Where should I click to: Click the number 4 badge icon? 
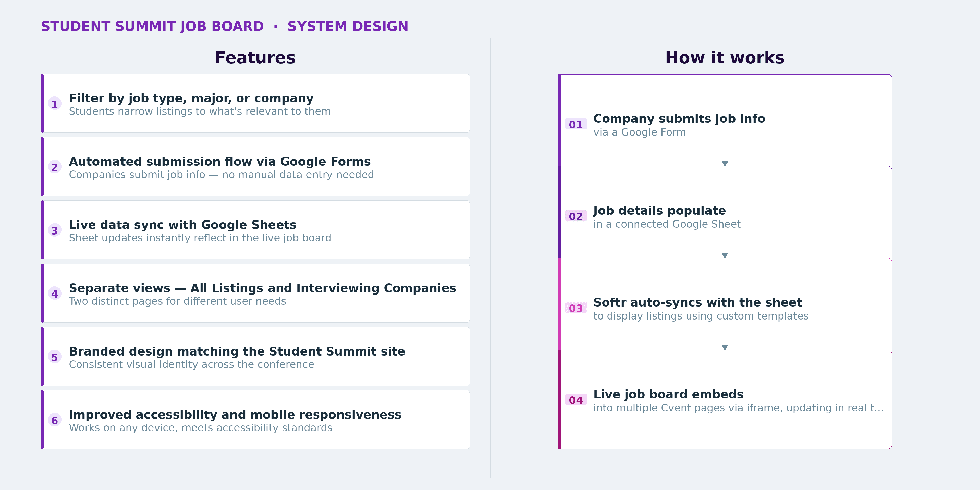click(x=54, y=294)
